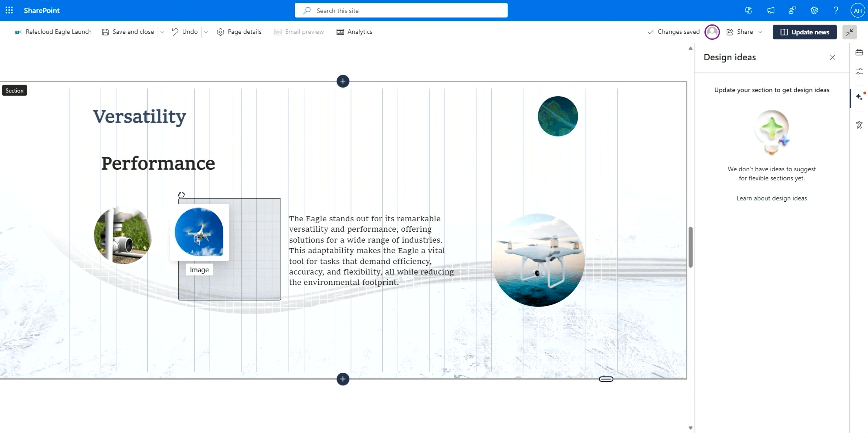Open the SharePoint app launcher waffle menu
Screen dimensions: 868x433
(9, 10)
